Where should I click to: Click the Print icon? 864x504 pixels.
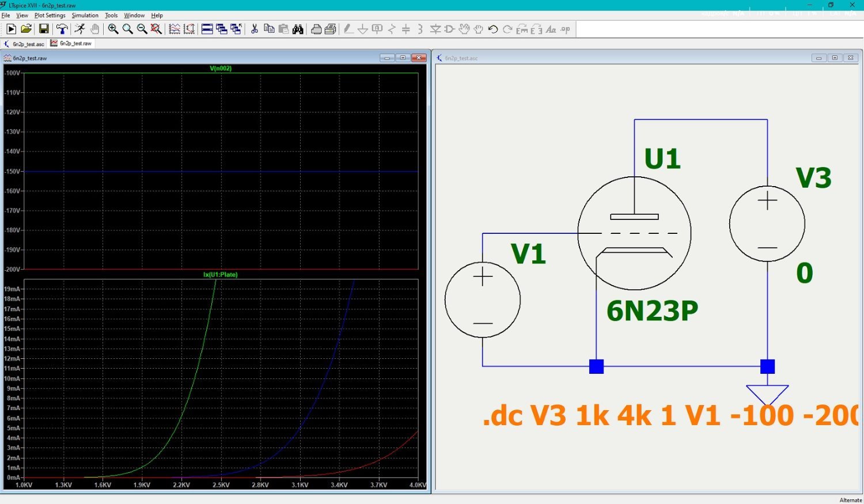[316, 29]
